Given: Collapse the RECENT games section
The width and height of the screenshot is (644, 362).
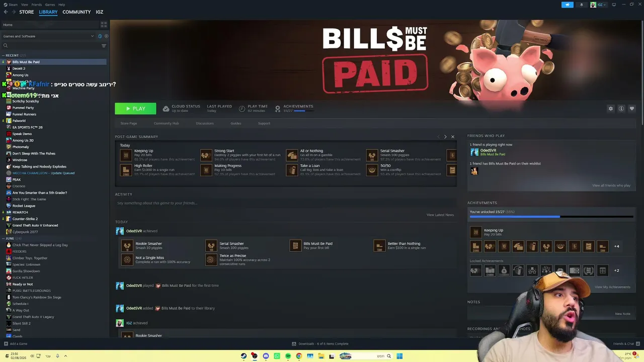Looking at the screenshot, I should (4, 55).
